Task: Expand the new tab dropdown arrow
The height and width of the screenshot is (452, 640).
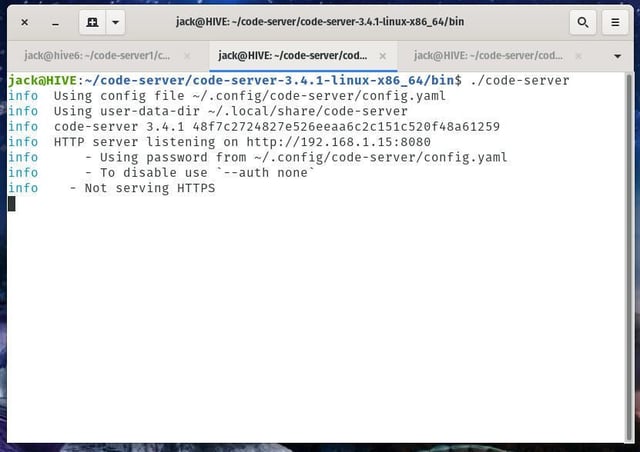Action: click(116, 22)
